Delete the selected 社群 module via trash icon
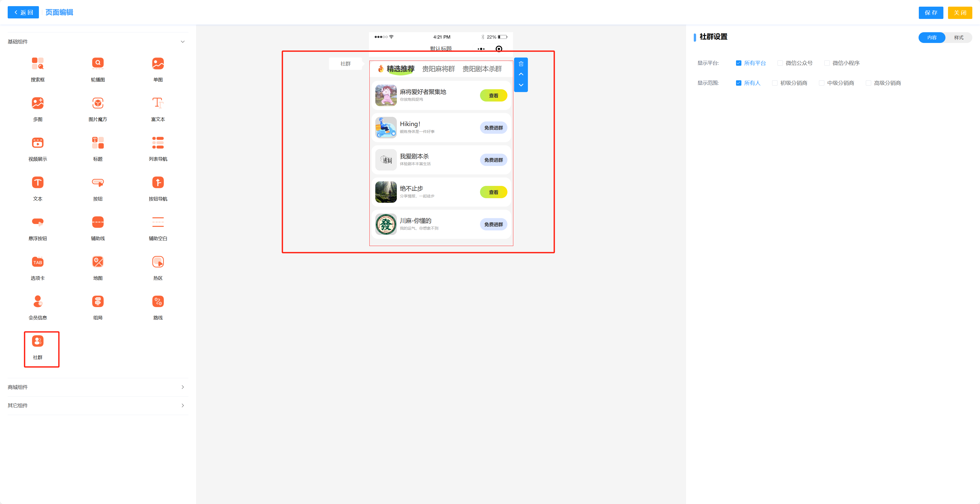This screenshot has width=980, height=504. pyautogui.click(x=521, y=64)
